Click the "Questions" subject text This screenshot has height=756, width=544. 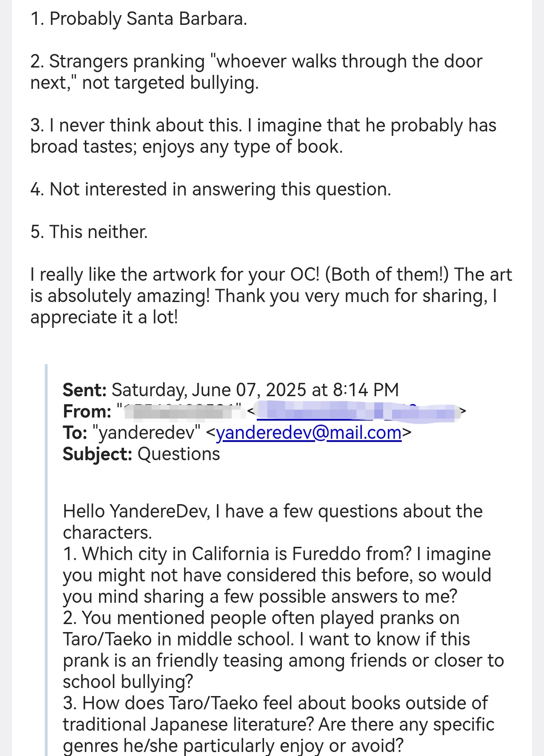click(179, 454)
